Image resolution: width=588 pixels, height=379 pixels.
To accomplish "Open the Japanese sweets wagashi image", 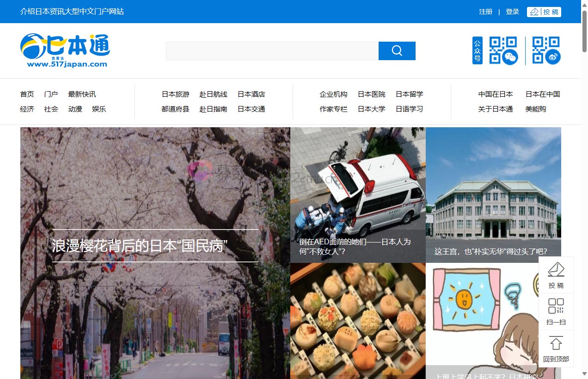I will click(357, 319).
